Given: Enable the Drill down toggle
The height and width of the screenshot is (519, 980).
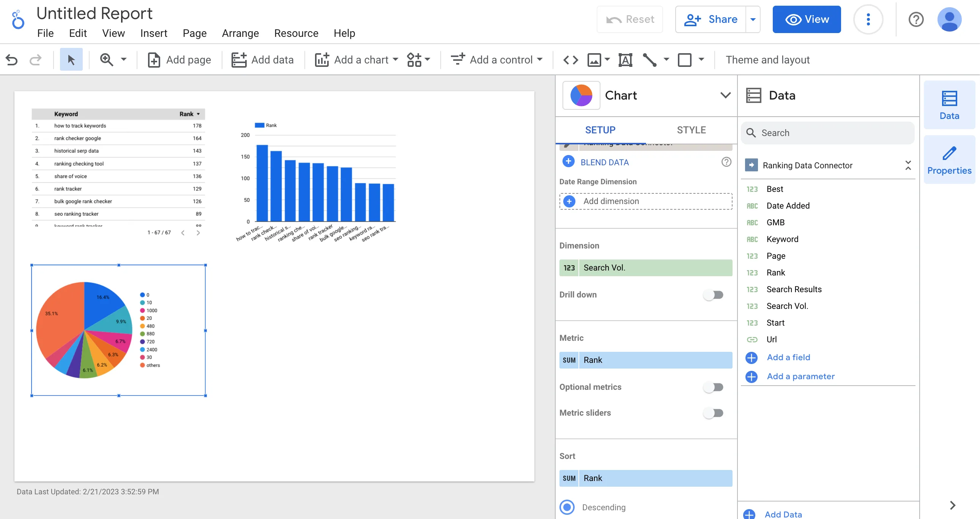Looking at the screenshot, I should (713, 295).
